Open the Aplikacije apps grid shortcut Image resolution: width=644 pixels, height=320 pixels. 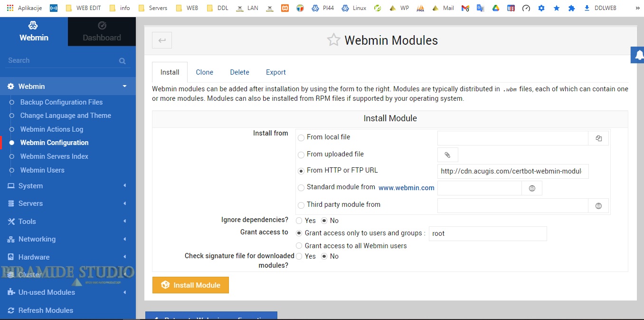[24, 8]
